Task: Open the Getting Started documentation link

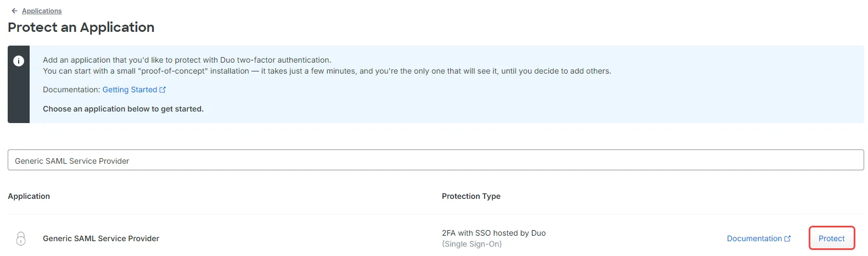Action: pos(130,90)
